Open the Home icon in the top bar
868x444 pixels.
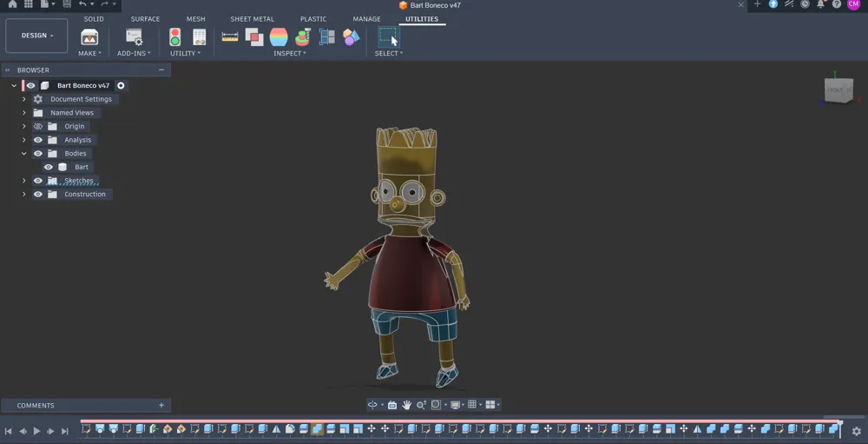tap(12, 3)
